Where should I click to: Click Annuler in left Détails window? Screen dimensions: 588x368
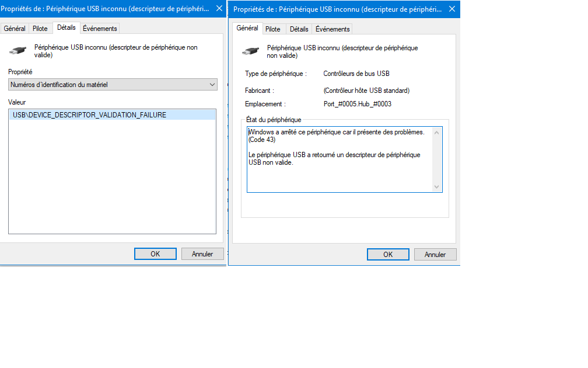click(202, 254)
